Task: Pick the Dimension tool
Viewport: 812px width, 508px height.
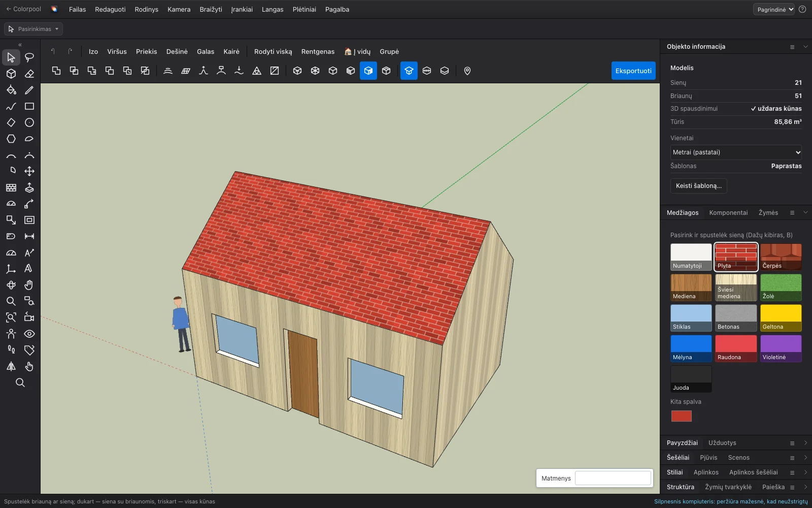Action: [x=29, y=236]
